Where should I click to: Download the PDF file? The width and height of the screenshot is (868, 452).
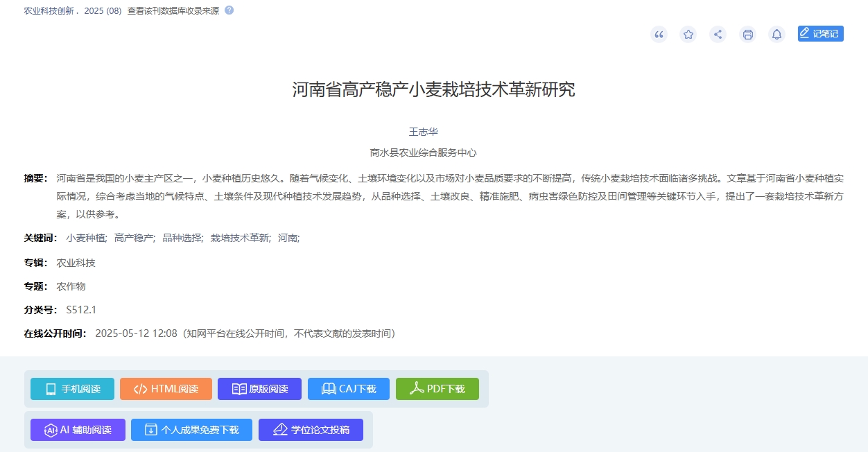(437, 389)
